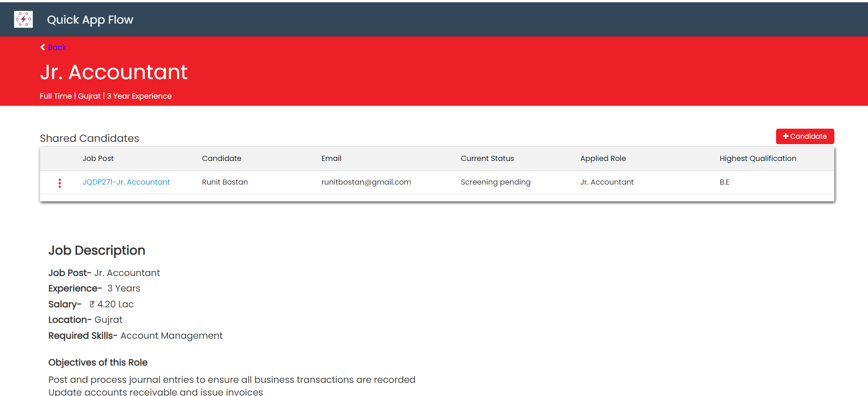Open the JQDP271-Jr. Accountant job post link
This screenshot has width=868, height=396.
point(126,182)
